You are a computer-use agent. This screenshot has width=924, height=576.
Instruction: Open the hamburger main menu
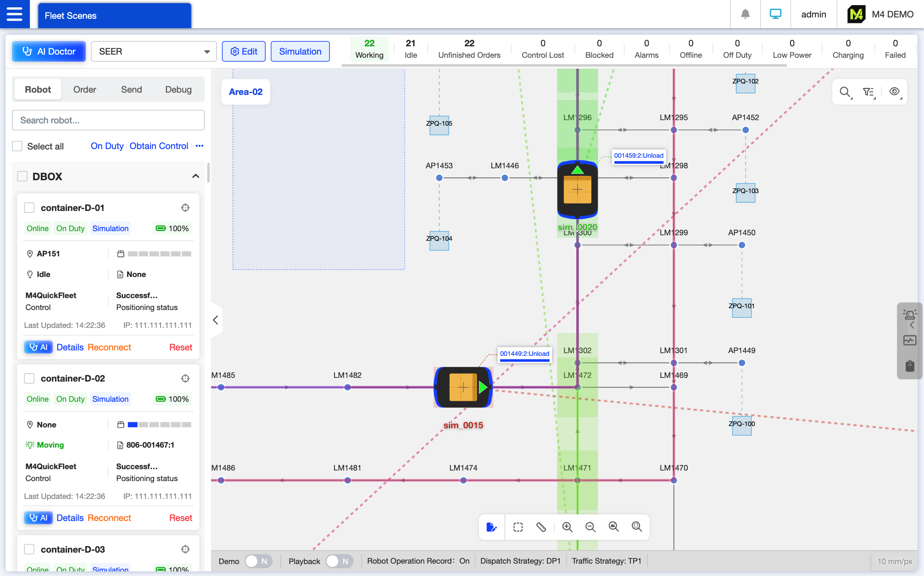coord(15,14)
